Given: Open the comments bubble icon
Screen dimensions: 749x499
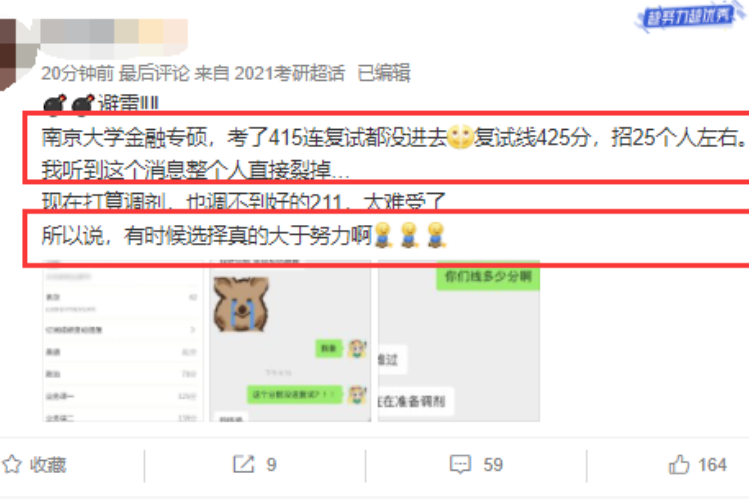Looking at the screenshot, I should [460, 464].
